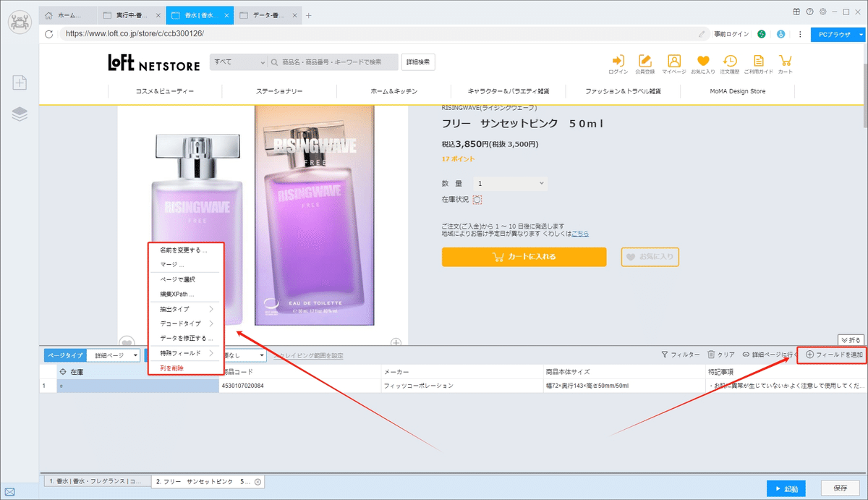This screenshot has width=868, height=500.
Task: Open the こちら link in shipping note
Action: coord(580,234)
